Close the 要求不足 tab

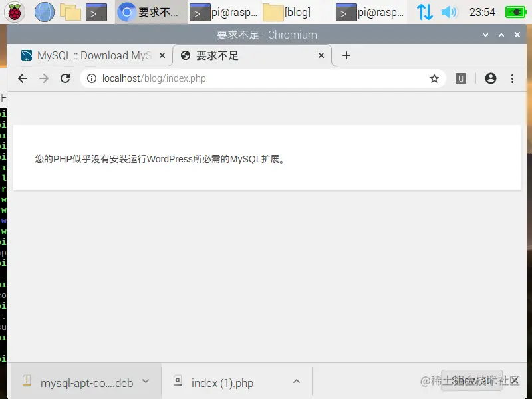click(x=321, y=55)
